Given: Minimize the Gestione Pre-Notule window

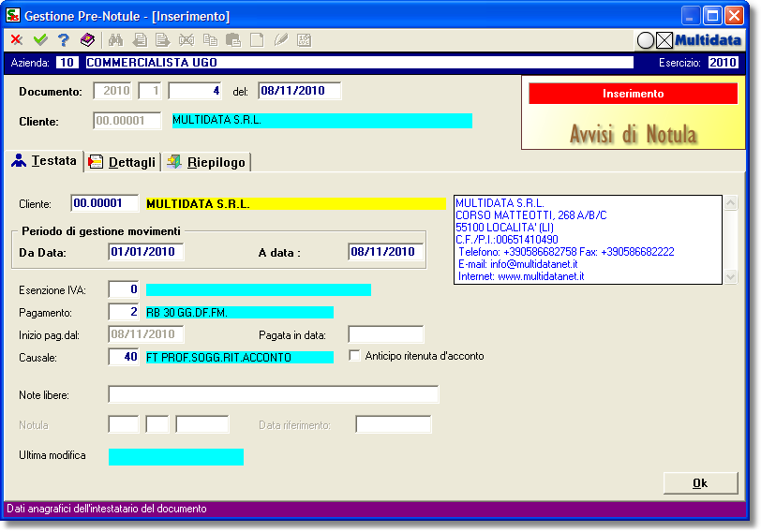Looking at the screenshot, I should (x=690, y=16).
